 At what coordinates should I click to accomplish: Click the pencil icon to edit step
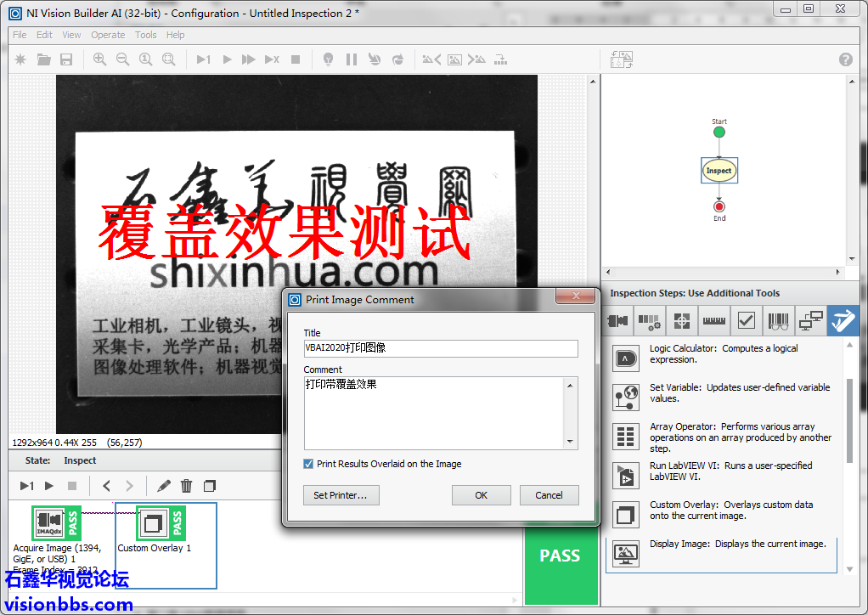coord(164,486)
